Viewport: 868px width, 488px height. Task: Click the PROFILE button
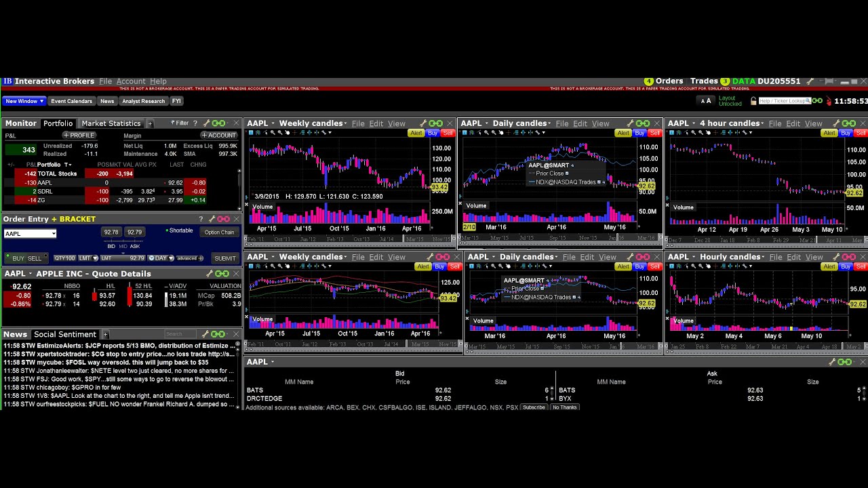[x=79, y=135]
